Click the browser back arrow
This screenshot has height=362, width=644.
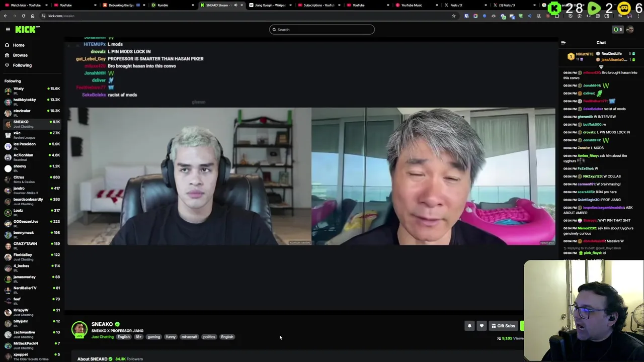pyautogui.click(x=6, y=16)
